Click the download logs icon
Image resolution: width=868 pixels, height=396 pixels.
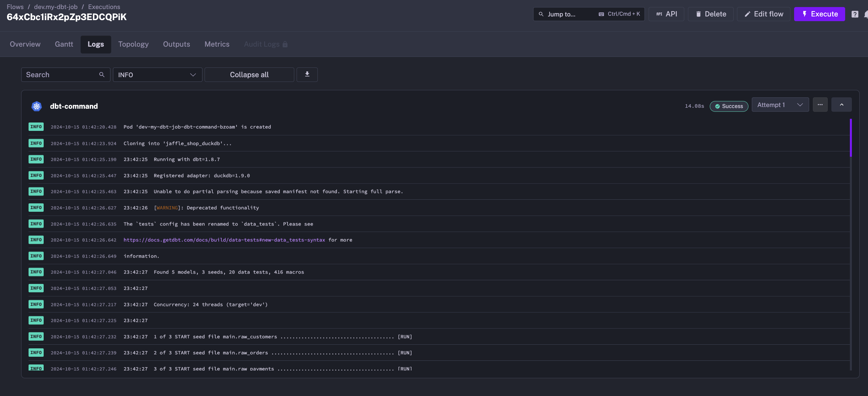pyautogui.click(x=307, y=75)
